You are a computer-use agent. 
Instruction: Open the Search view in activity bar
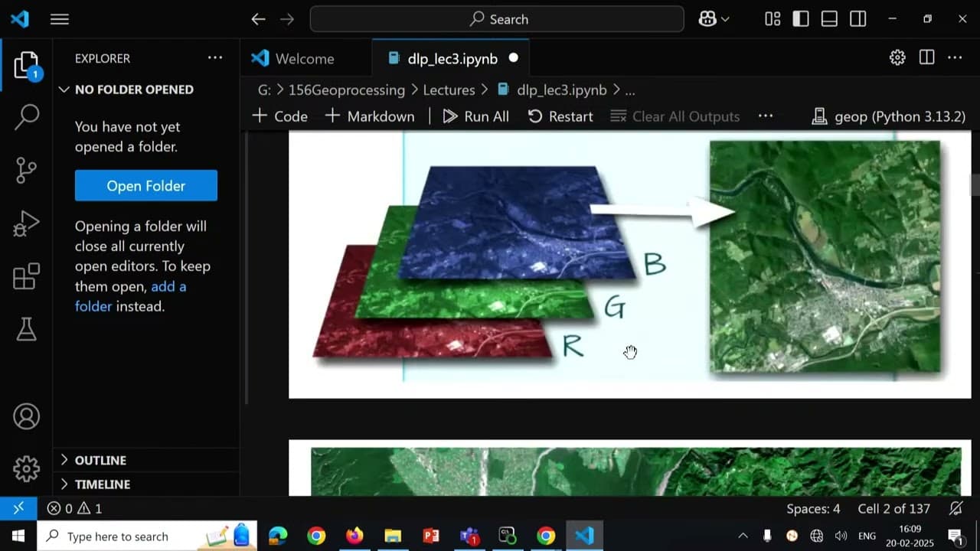26,116
